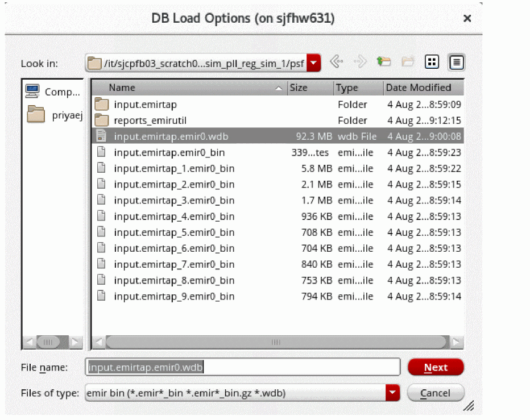Click input.emirtap_9.emir0_bin file icon
530x420 pixels.
pyautogui.click(x=101, y=296)
